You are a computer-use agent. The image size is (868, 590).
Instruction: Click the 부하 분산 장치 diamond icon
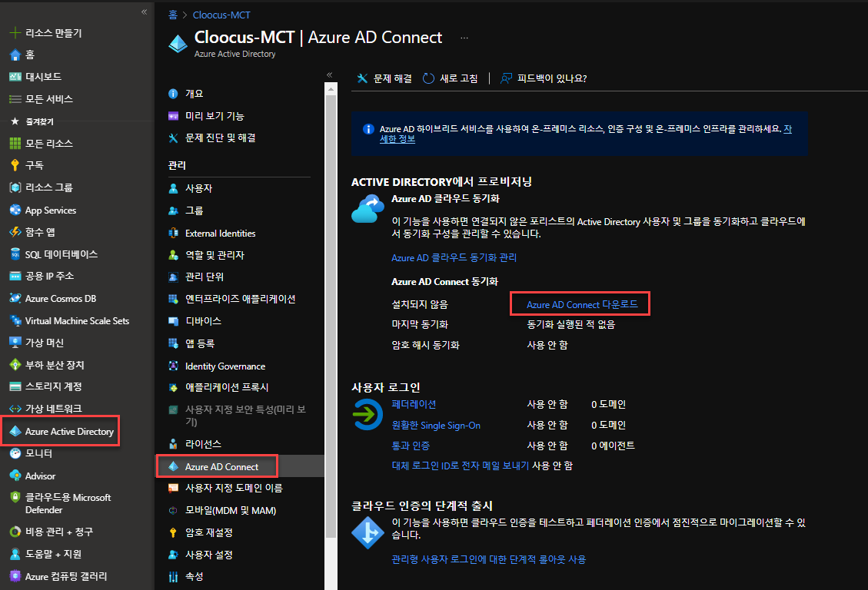click(15, 365)
